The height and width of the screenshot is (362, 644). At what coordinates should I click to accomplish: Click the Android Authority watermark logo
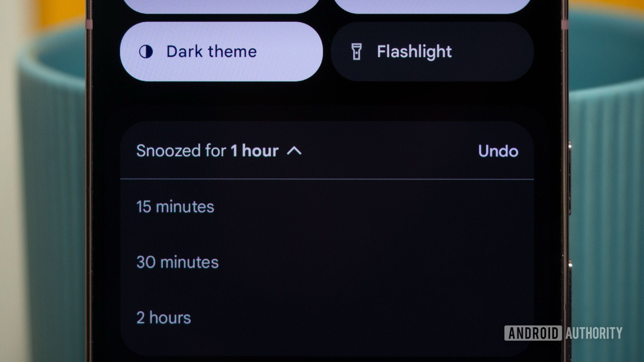tap(563, 333)
